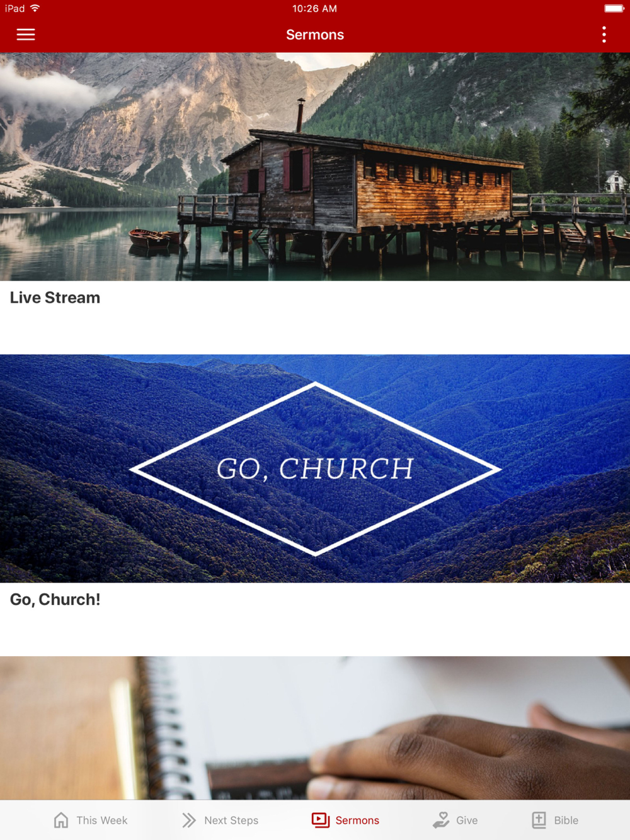
Task: Open the Live Stream title link
Action: click(55, 298)
